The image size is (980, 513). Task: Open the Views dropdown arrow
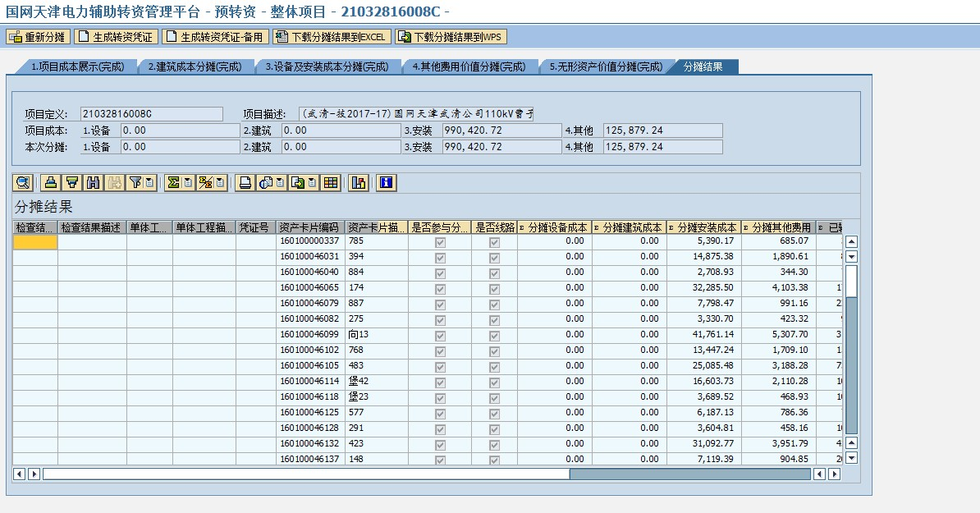pos(281,182)
